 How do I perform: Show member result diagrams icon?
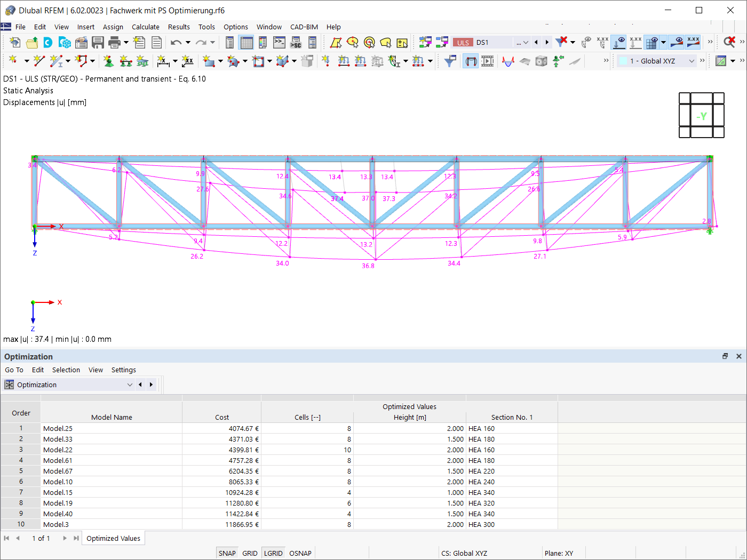[x=508, y=61]
